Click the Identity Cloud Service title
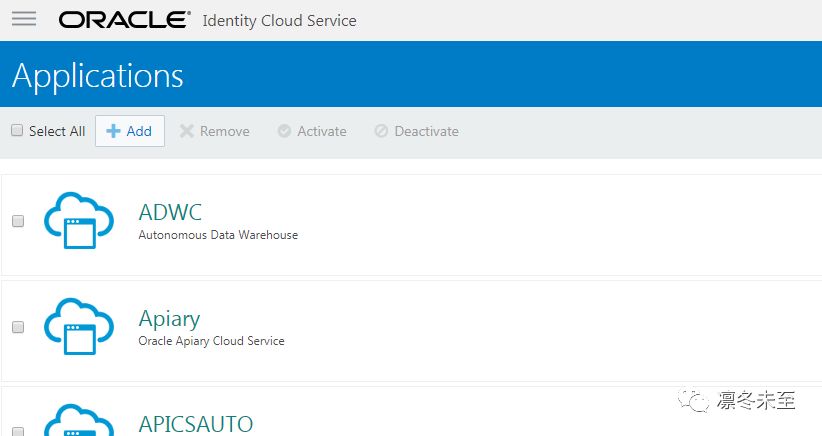The width and height of the screenshot is (822, 436). coord(279,20)
